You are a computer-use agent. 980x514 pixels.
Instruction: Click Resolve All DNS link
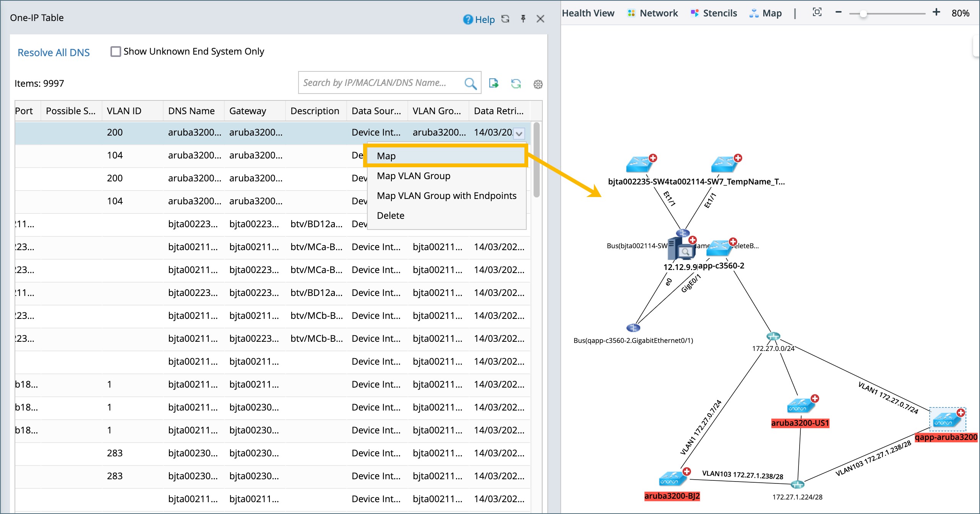click(54, 52)
